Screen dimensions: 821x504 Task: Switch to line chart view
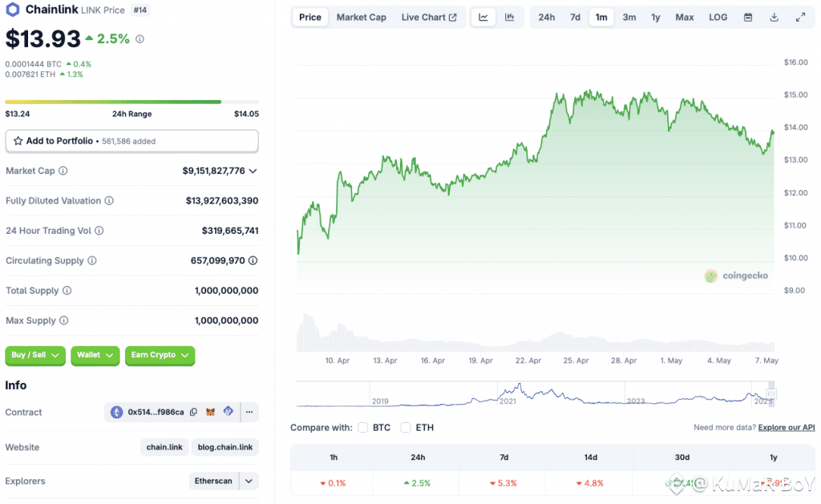pos(483,18)
